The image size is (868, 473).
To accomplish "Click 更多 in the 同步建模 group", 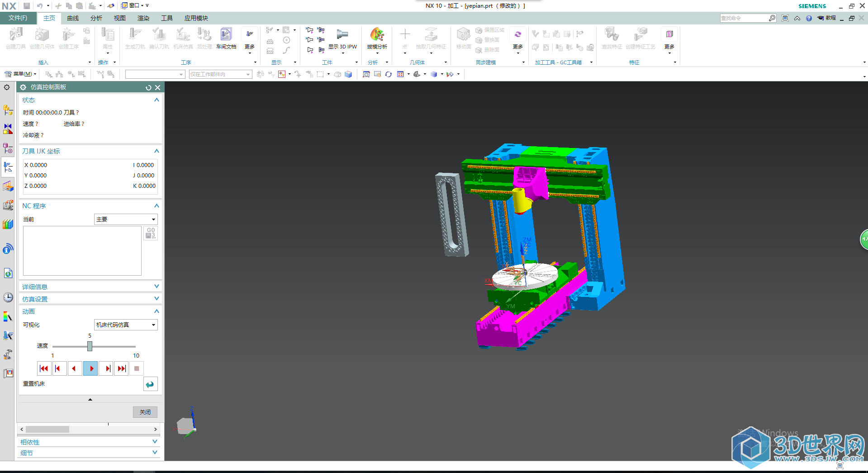I will point(518,40).
